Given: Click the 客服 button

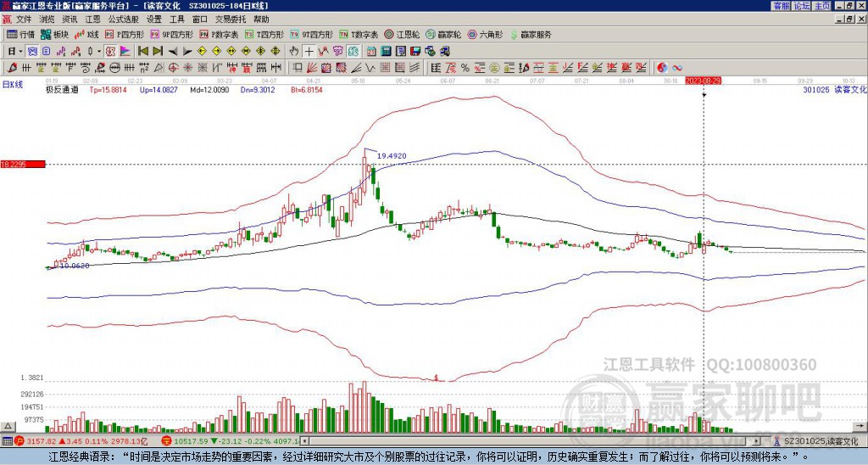Looking at the screenshot, I should point(781,6).
